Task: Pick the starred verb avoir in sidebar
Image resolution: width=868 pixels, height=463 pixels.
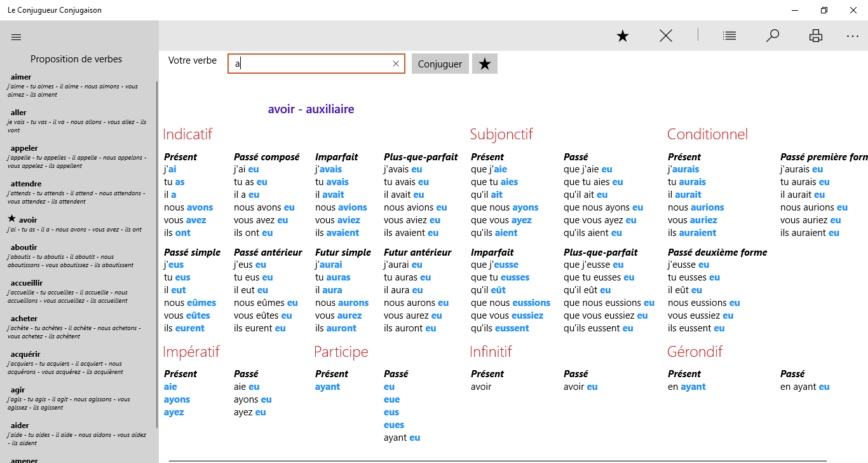Action: pos(28,219)
